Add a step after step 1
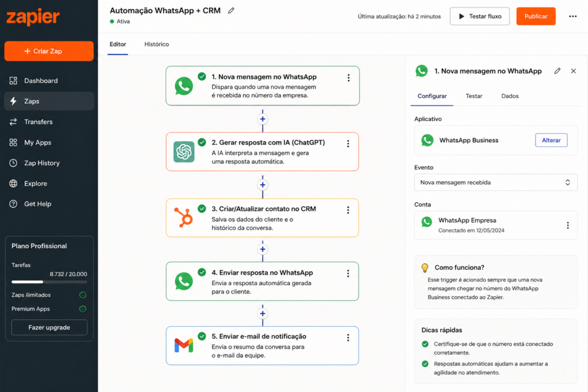The height and width of the screenshot is (392, 588). click(x=262, y=119)
